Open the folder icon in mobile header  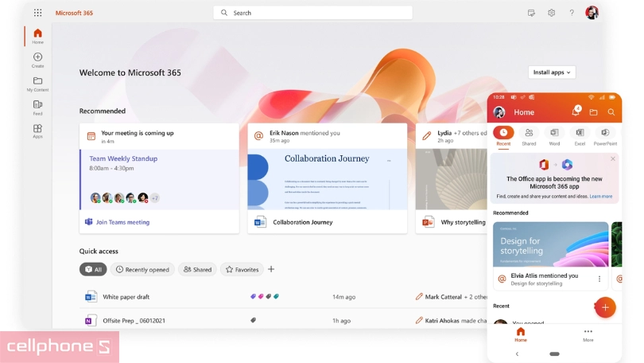coord(593,111)
